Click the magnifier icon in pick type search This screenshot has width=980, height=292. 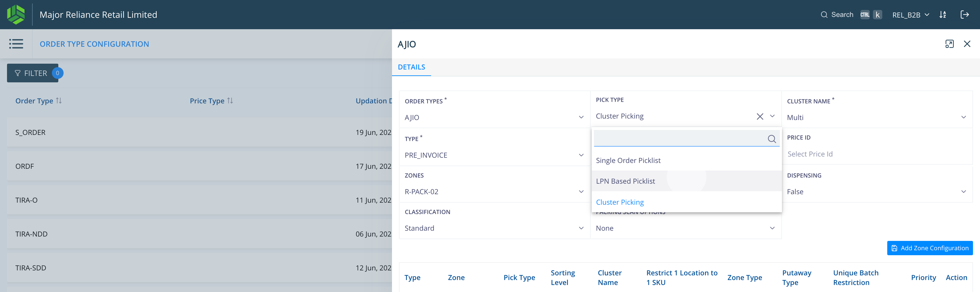(x=771, y=139)
